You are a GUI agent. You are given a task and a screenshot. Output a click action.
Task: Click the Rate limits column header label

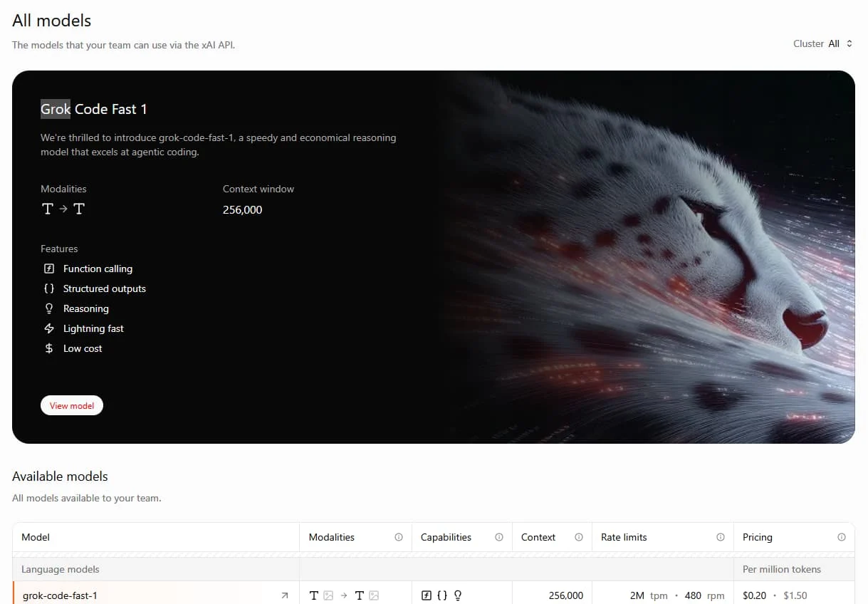pos(624,537)
